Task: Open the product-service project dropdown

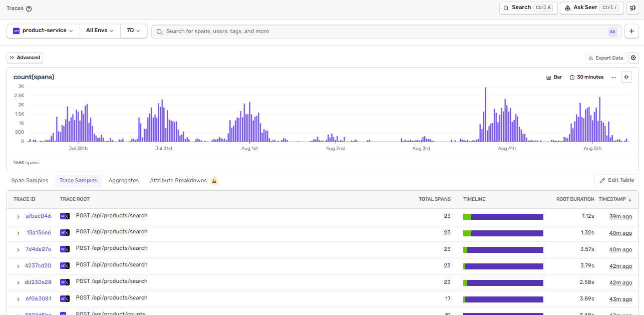Action: point(43,31)
